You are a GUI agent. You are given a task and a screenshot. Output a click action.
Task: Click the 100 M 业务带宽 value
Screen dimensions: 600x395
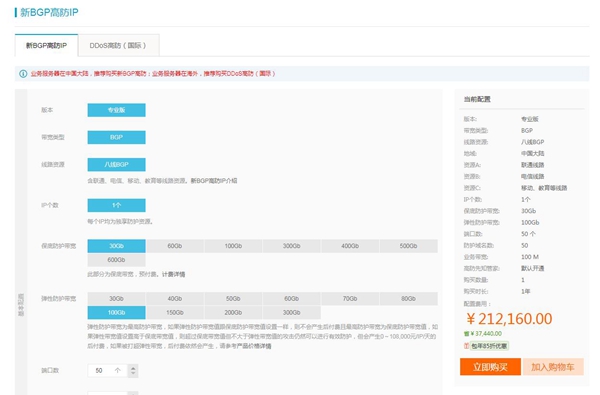click(x=530, y=257)
